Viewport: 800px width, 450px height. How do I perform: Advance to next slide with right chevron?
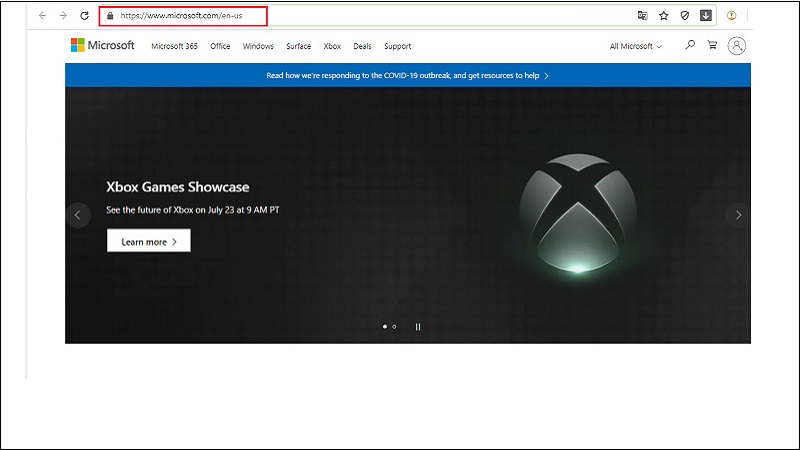pyautogui.click(x=738, y=215)
